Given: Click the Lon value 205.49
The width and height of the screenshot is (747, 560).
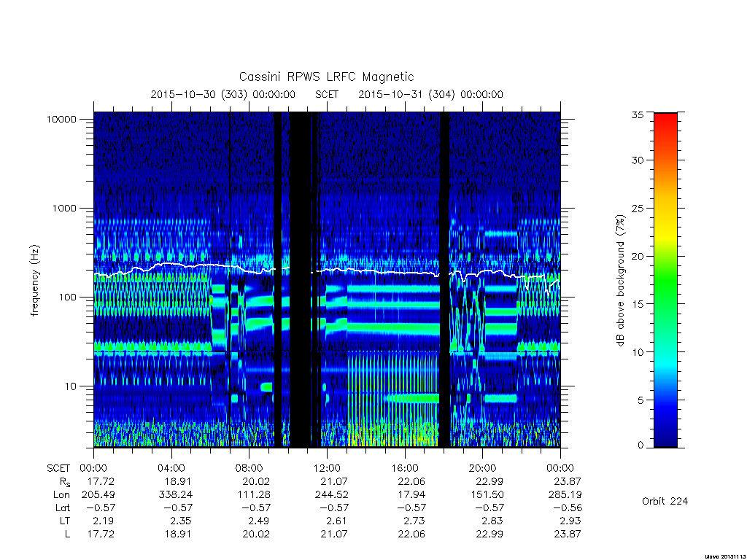Looking at the screenshot, I should [x=98, y=495].
